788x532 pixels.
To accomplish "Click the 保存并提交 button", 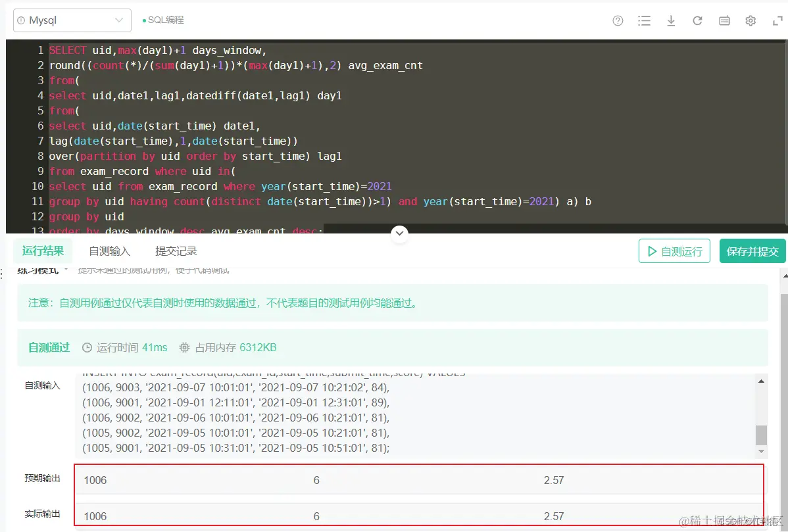I will (x=752, y=251).
